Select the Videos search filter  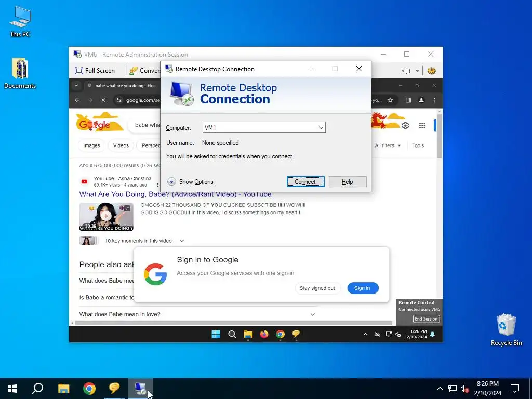(x=121, y=145)
